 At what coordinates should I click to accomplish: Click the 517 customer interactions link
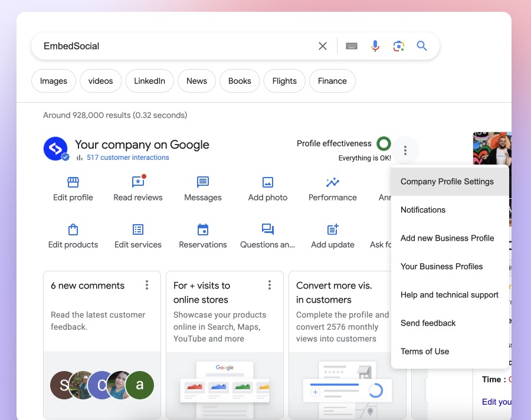coord(127,157)
